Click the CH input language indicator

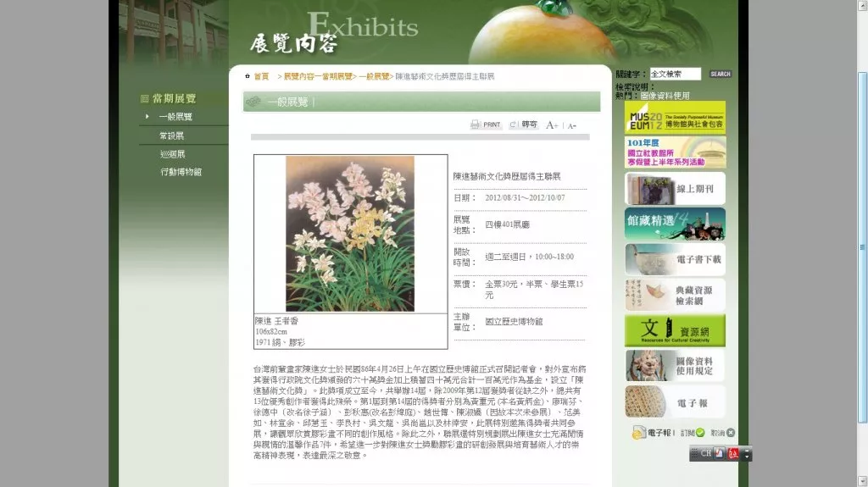click(x=706, y=453)
